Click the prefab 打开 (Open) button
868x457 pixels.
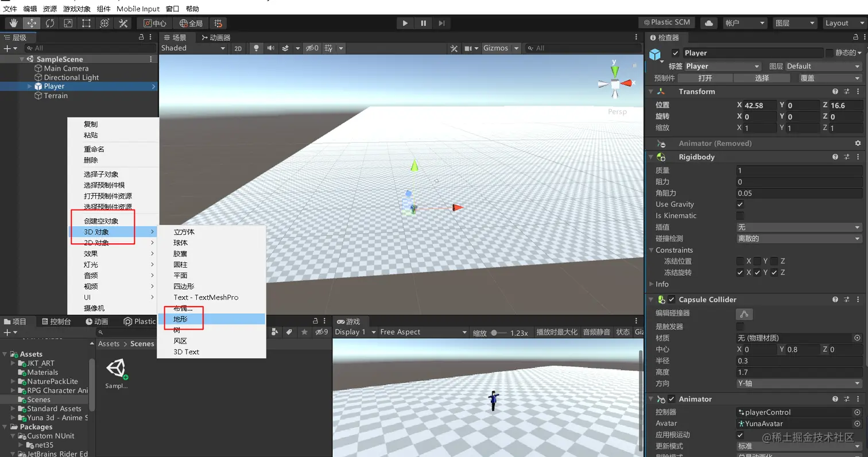[705, 78]
